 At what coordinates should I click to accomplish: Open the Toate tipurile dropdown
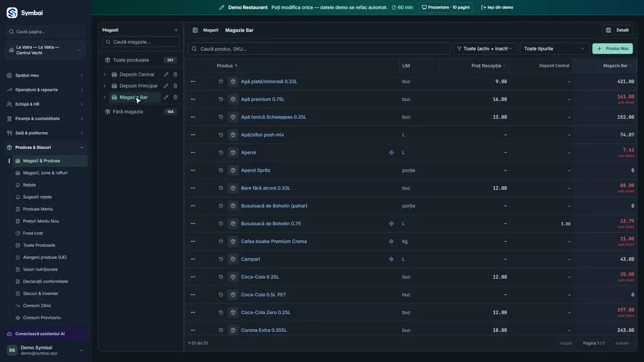point(554,49)
